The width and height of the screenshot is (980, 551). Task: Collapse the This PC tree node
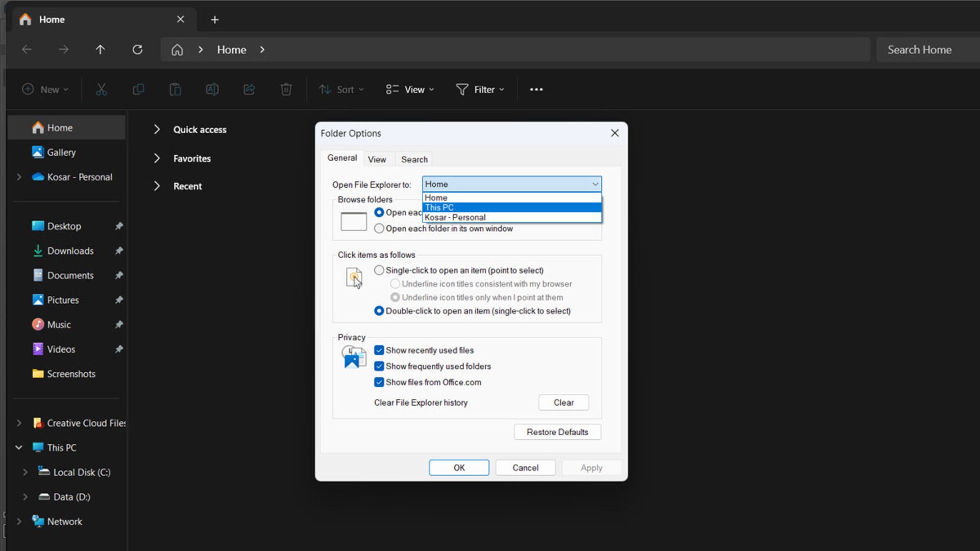(19, 447)
